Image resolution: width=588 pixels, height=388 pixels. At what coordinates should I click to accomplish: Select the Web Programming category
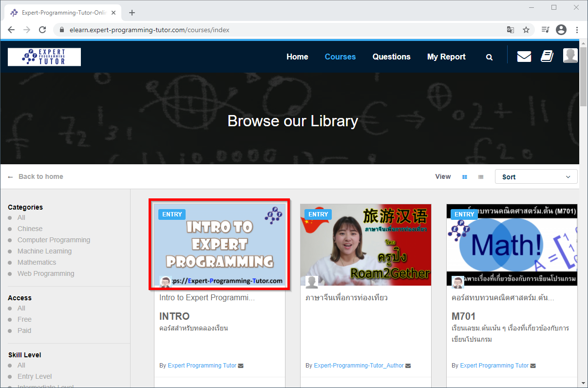pyautogui.click(x=46, y=274)
